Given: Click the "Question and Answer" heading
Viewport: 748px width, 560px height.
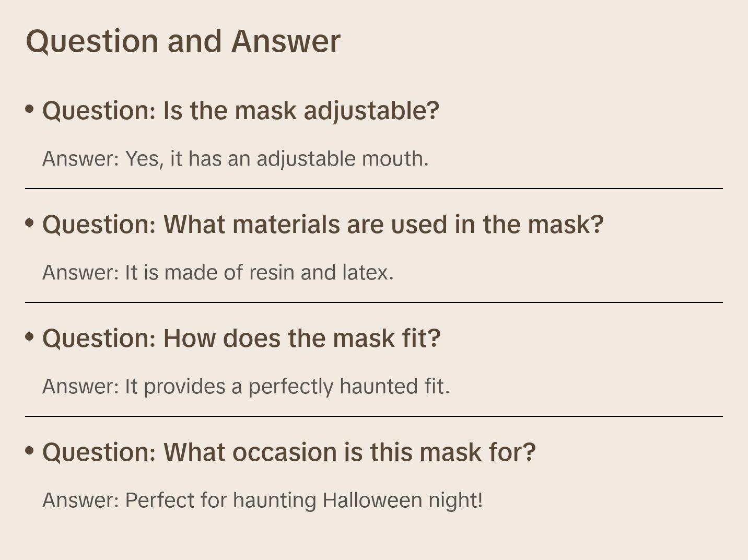Looking at the screenshot, I should [x=183, y=41].
